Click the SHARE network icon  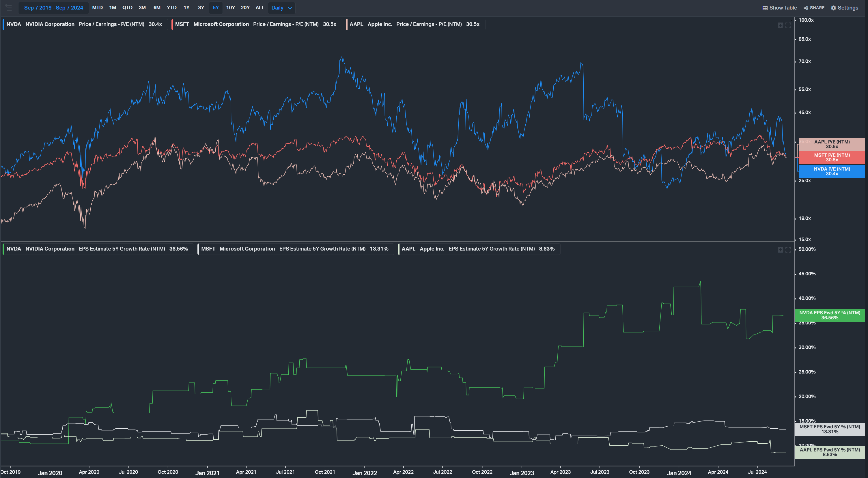click(806, 8)
